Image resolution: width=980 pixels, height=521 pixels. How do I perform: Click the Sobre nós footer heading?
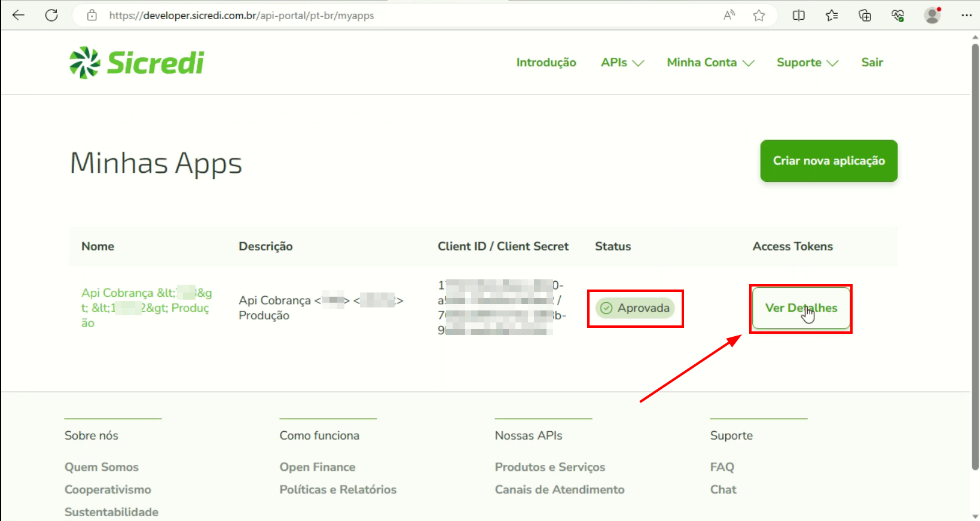[x=91, y=435]
